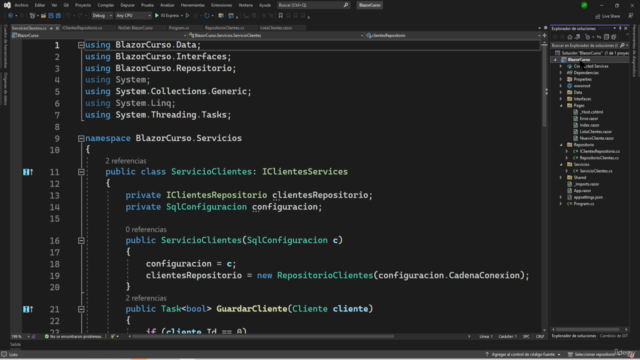Click the Undo toolbar icon

[x=68, y=16]
